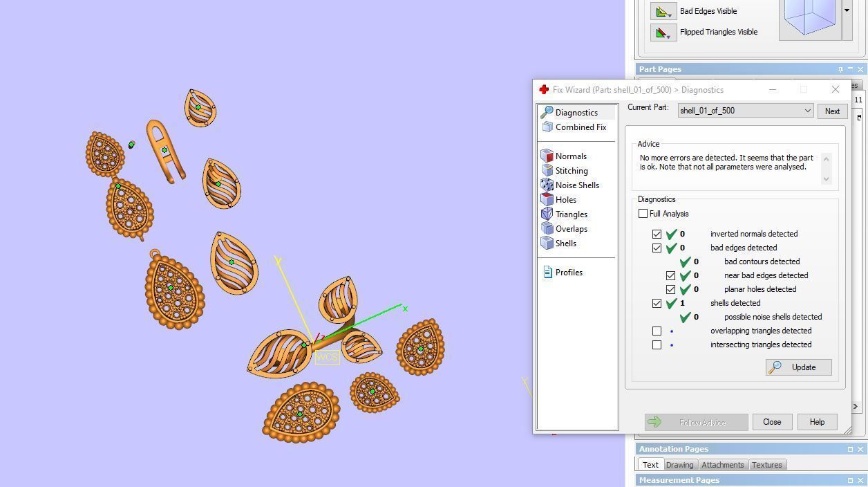This screenshot has height=487, width=868.
Task: Open the Current Part dropdown
Action: point(745,111)
